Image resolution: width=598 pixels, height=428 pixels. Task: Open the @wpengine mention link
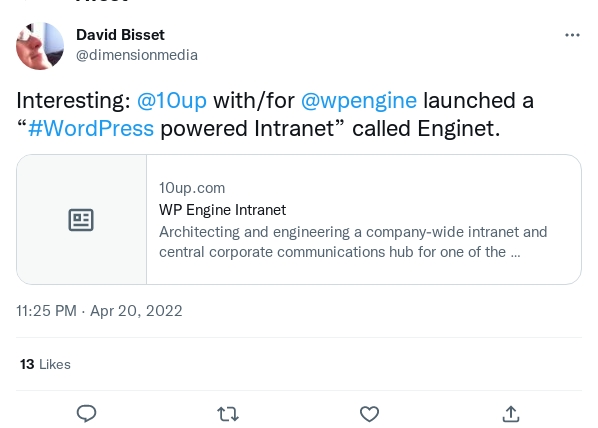coord(359,101)
